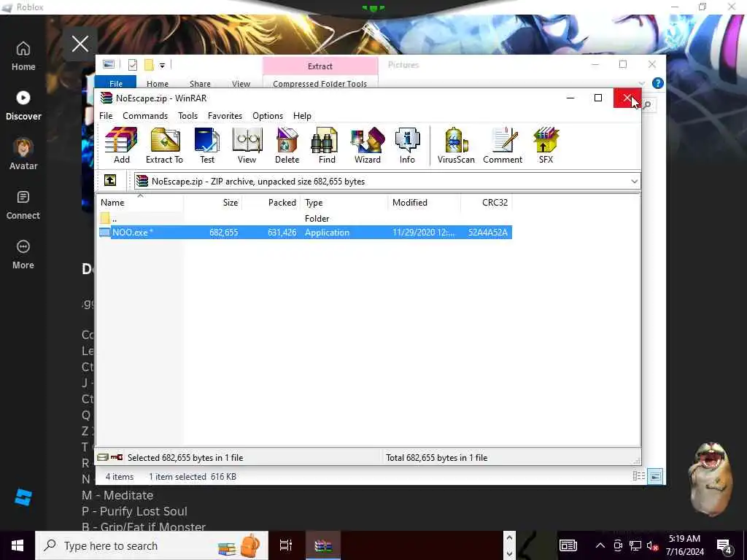This screenshot has height=560, width=747.
Task: Open the Commands menu
Action: tap(145, 116)
